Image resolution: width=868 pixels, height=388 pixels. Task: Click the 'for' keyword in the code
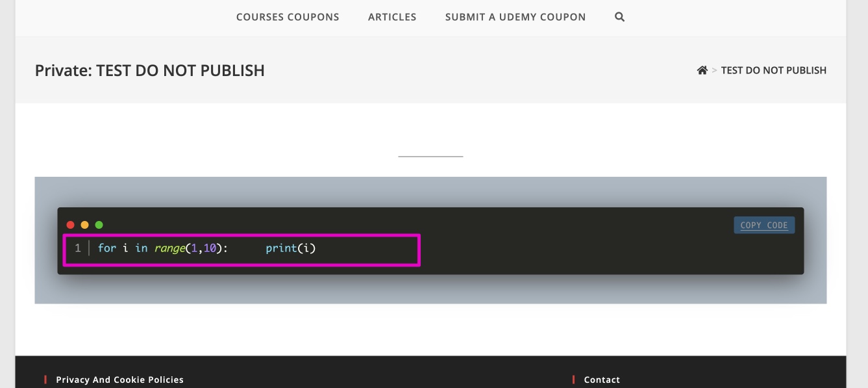click(x=107, y=248)
